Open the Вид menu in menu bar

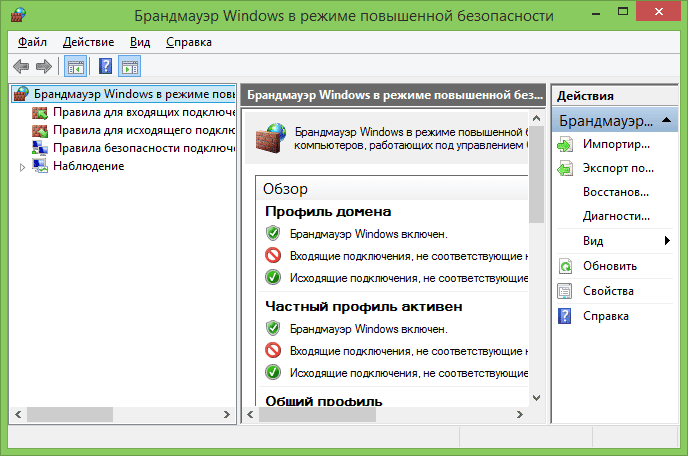[x=140, y=42]
